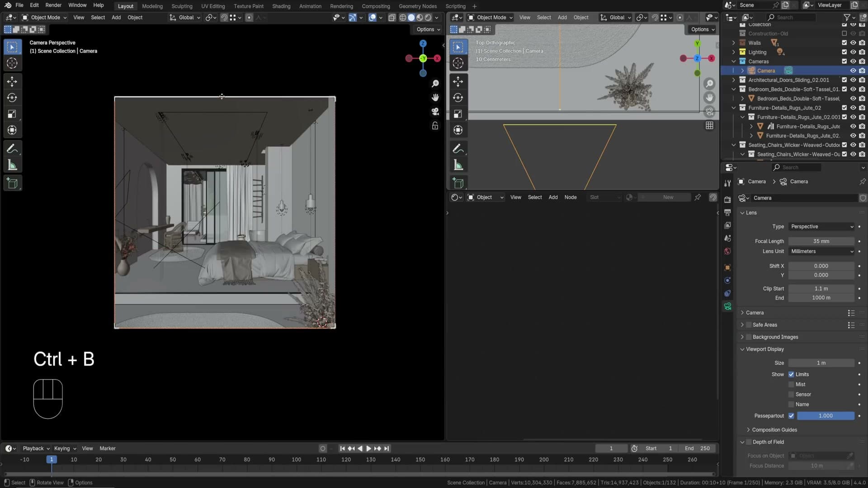Viewport: 868px width, 488px height.
Task: Click the lock camera to view icon
Action: (x=435, y=126)
